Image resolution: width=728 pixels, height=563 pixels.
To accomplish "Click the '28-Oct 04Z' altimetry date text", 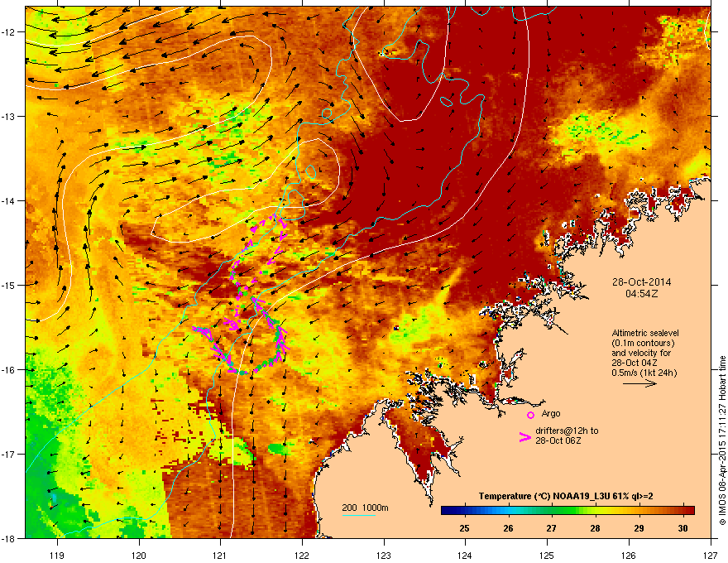I will coord(635,363).
